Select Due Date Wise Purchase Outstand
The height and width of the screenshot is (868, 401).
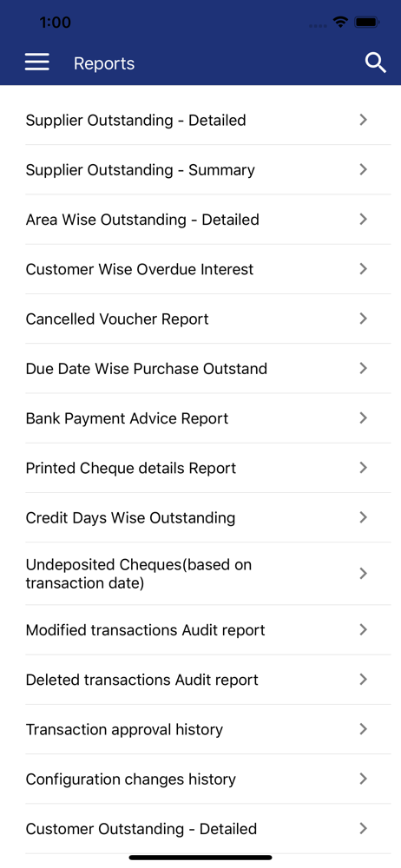point(208,369)
